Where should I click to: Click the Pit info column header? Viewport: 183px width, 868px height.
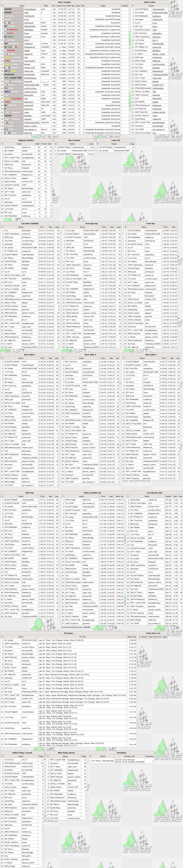click(x=82, y=637)
